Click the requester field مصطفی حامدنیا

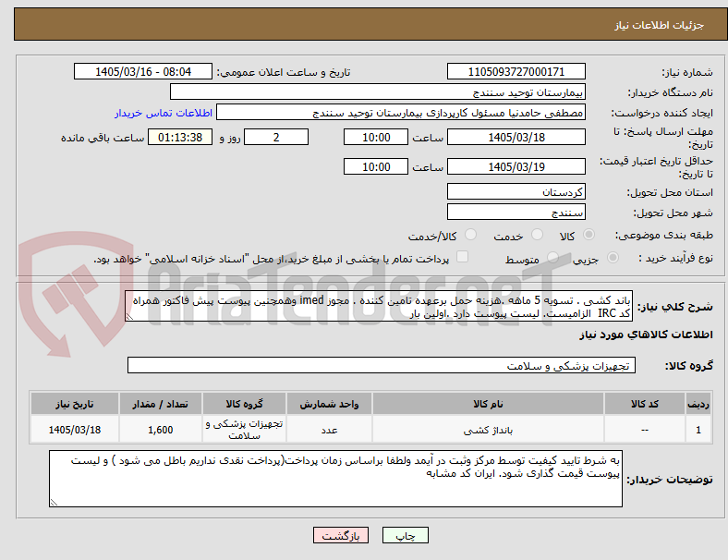[x=401, y=113]
